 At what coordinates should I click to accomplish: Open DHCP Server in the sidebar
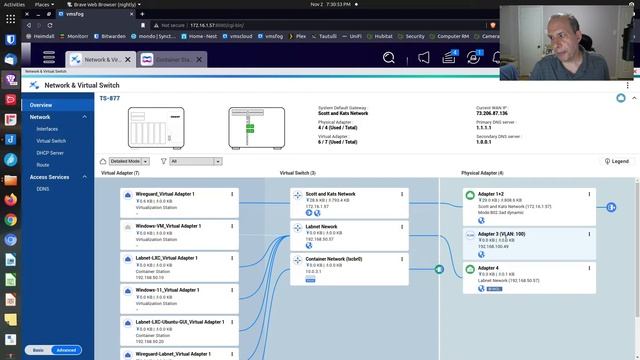[50, 153]
